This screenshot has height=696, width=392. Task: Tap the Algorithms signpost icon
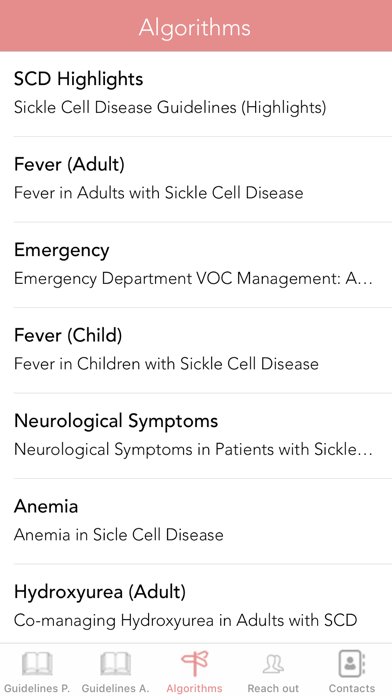(x=194, y=664)
